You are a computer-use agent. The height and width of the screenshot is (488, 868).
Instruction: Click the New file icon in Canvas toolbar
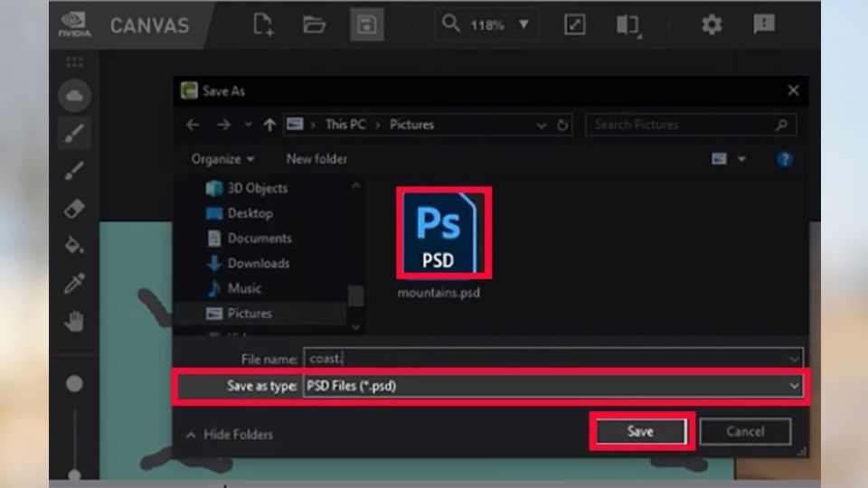(x=263, y=25)
